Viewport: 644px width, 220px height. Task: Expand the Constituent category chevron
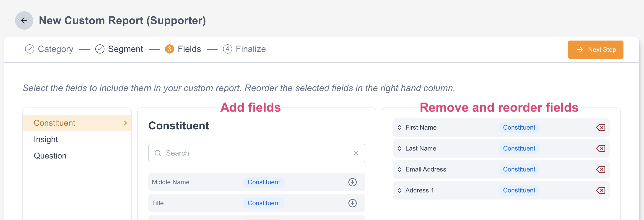tap(125, 123)
